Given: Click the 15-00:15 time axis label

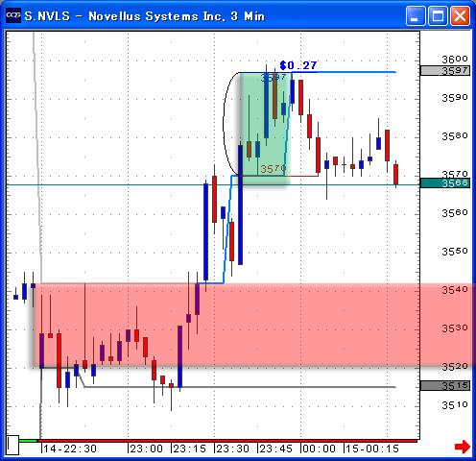Looking at the screenshot, I should [372, 449].
